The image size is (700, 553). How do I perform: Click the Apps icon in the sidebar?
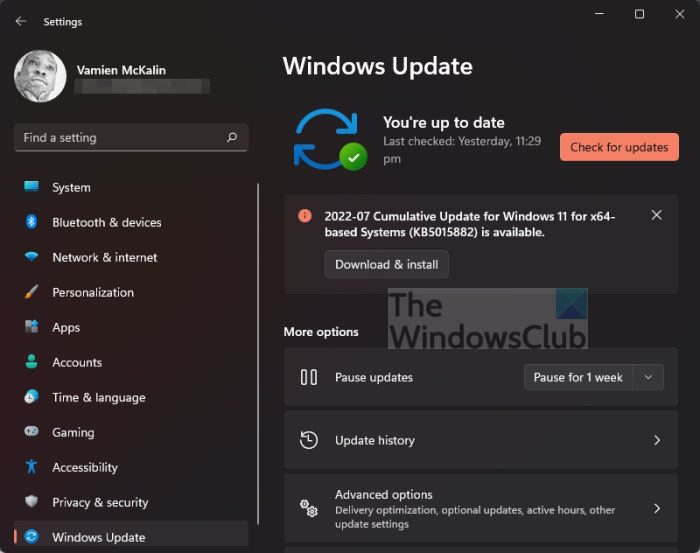pos(31,326)
